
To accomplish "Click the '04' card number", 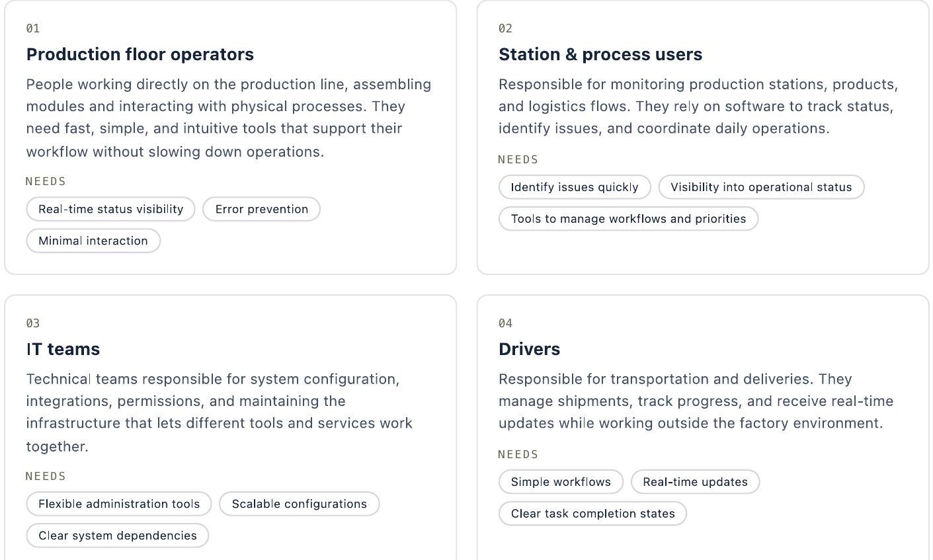I will point(505,323).
